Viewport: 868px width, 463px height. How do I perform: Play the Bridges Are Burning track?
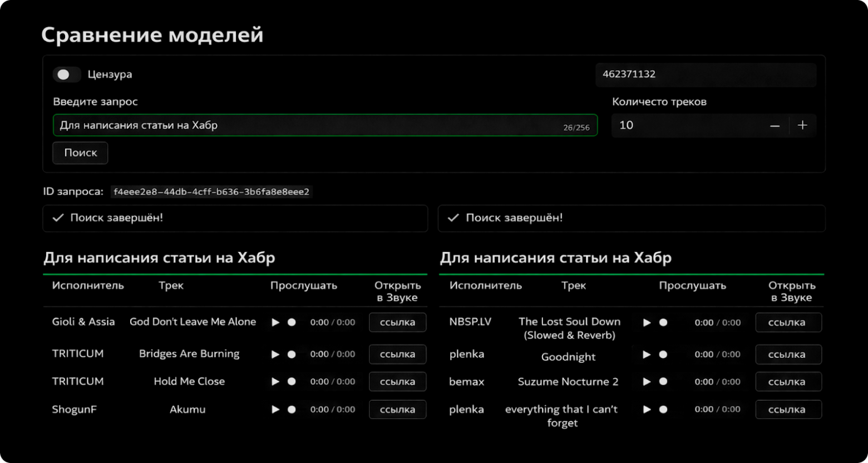pos(275,354)
